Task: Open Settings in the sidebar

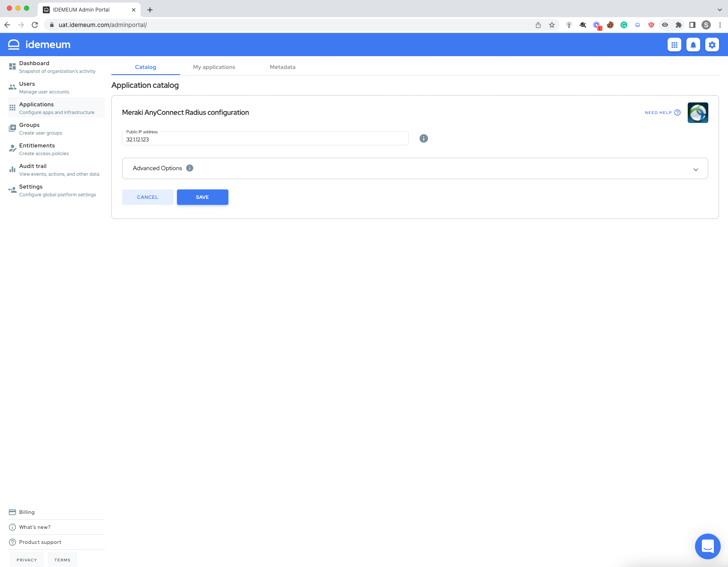Action: 57,190
